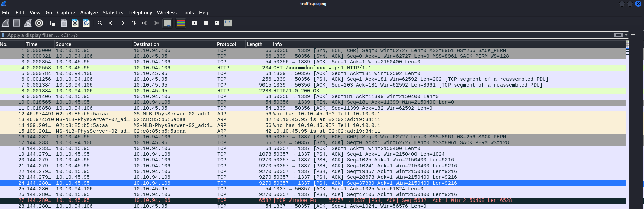Sort packets by the Protocol column header
Screen dimensions: 644x209
[x=226, y=44]
